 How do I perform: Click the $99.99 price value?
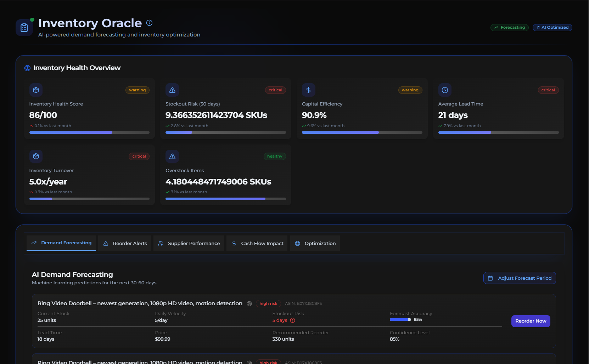163,339
